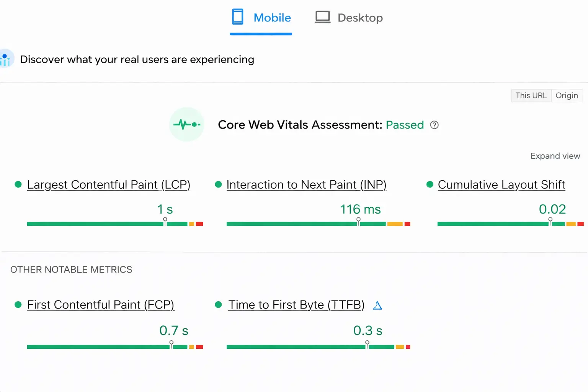This screenshot has width=588, height=392.
Task: Open Interaction to Next Paint (INP) link
Action: 306,185
